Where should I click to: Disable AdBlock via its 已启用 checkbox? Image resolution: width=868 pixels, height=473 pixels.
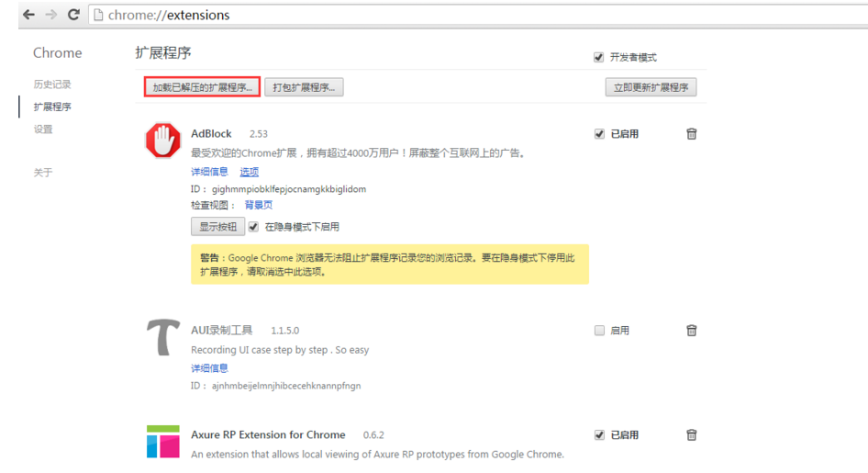tap(599, 133)
